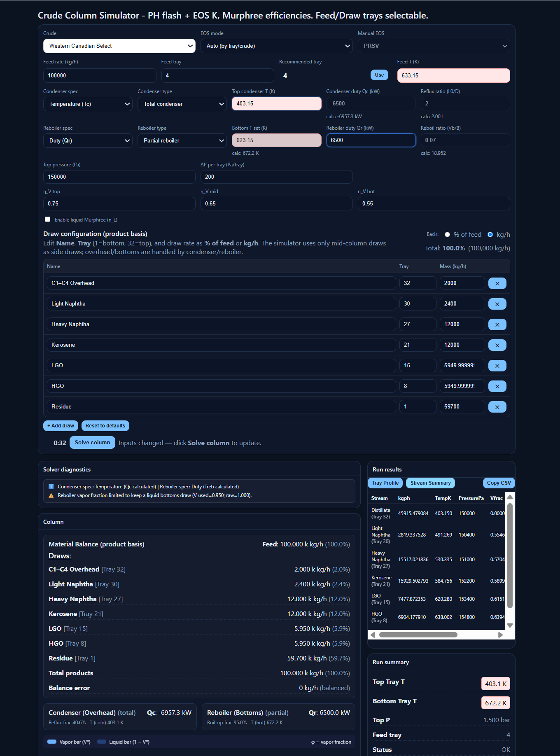Click Reboiler duty Qr input field
Screen dimensions: 560x756
pyautogui.click(x=371, y=140)
